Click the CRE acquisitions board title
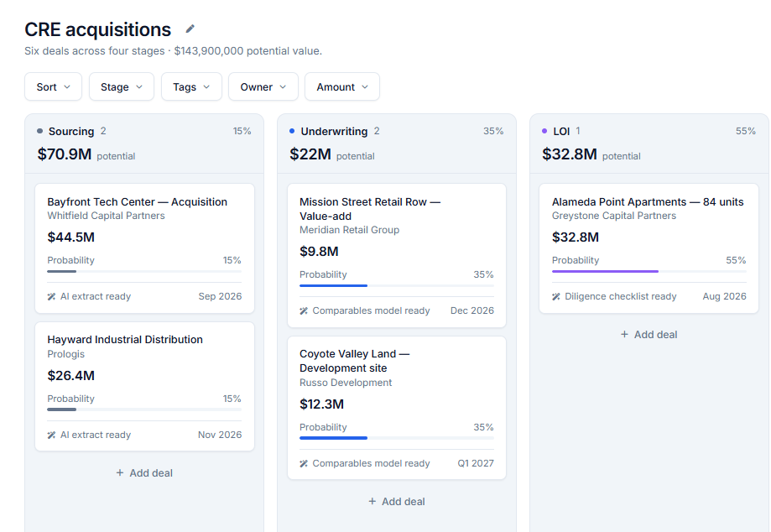This screenshot has width=771, height=532. click(98, 29)
